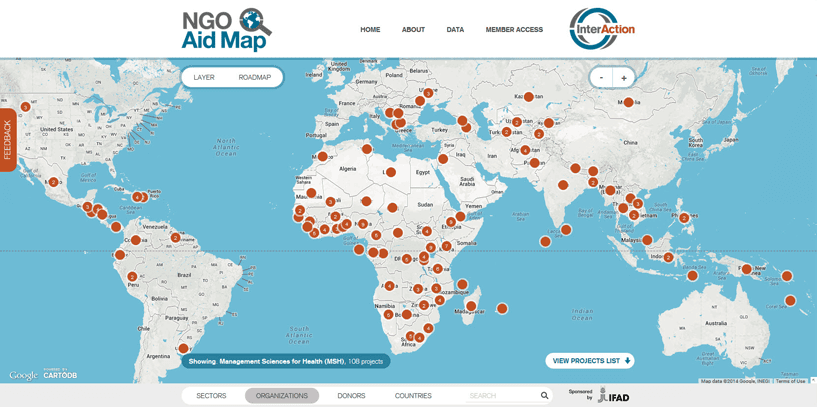Click the Uruguay project marker

coord(183,348)
